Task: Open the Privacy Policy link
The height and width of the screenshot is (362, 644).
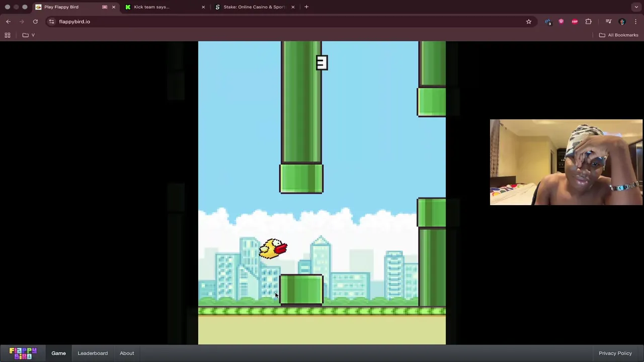Action: click(615, 353)
